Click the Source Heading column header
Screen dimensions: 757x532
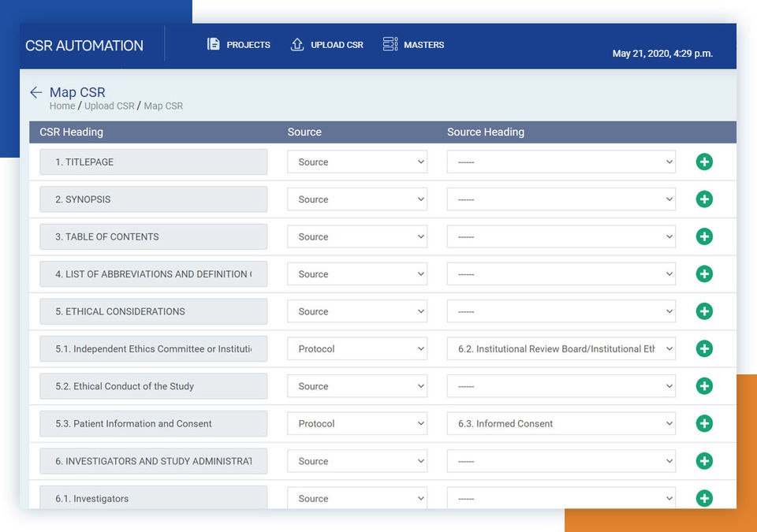(486, 132)
